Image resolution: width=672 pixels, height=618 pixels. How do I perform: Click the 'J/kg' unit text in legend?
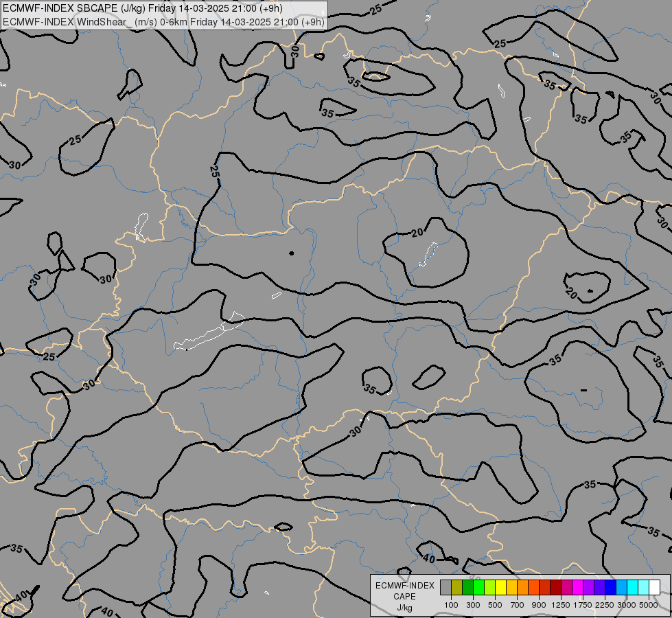(x=404, y=608)
